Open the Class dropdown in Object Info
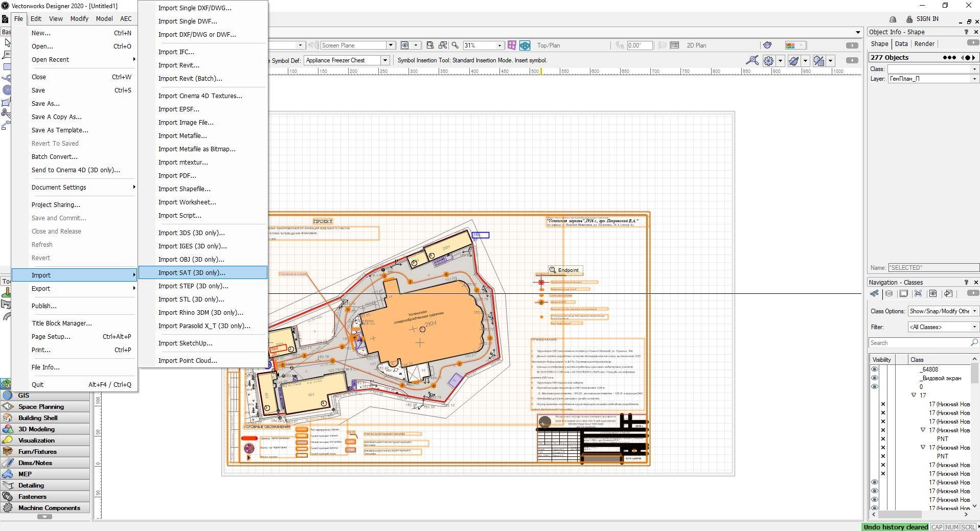 (x=974, y=69)
